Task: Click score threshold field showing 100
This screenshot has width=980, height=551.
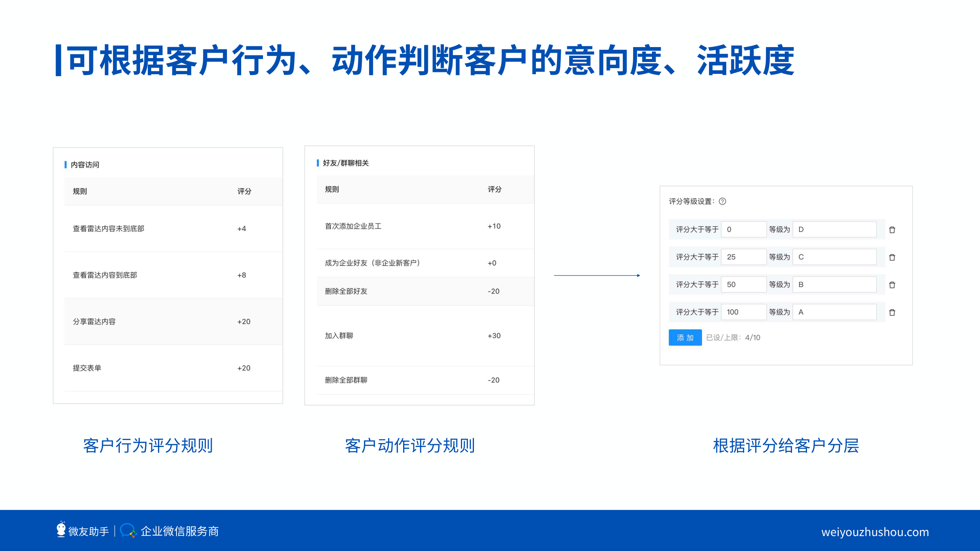Action: pos(743,312)
